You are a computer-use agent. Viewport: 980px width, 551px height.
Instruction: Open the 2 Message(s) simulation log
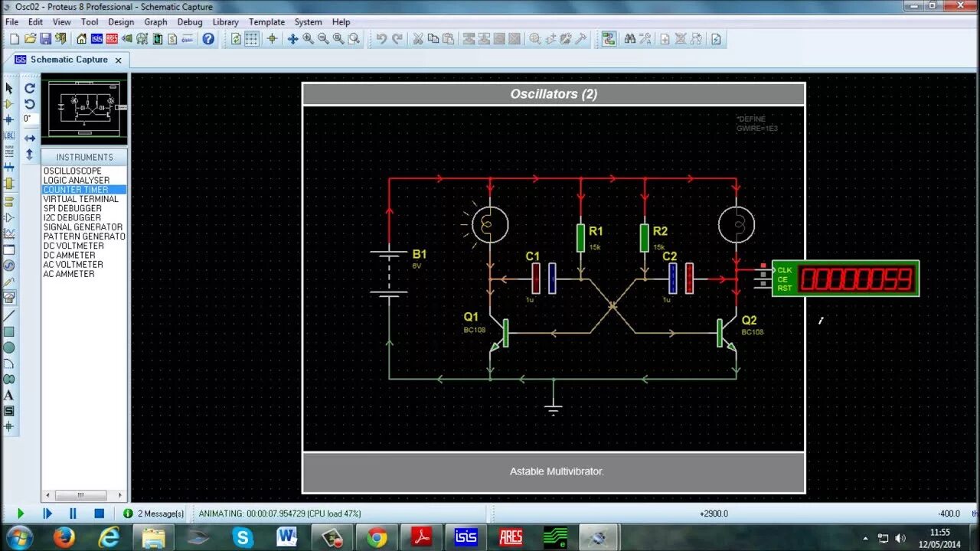click(x=154, y=514)
